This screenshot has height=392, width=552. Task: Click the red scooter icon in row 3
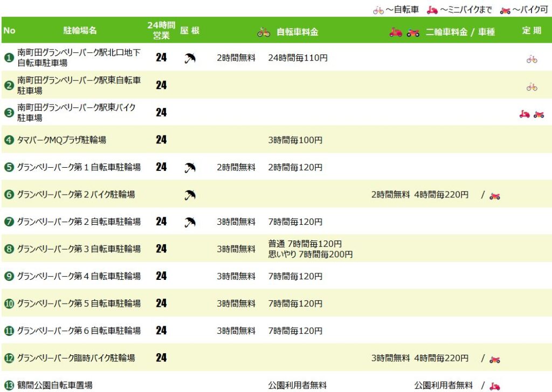[525, 114]
